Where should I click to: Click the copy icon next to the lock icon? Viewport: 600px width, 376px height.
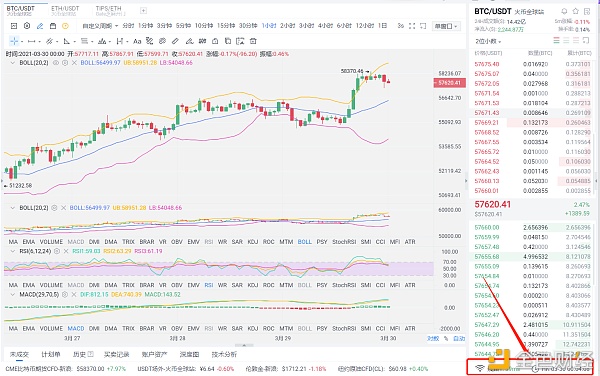pyautogui.click(x=228, y=41)
